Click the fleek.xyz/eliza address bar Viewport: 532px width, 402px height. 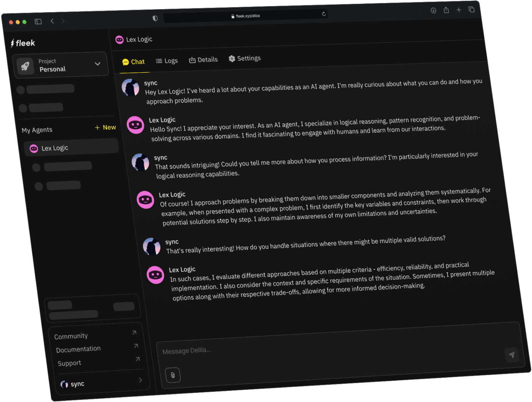pyautogui.click(x=246, y=16)
